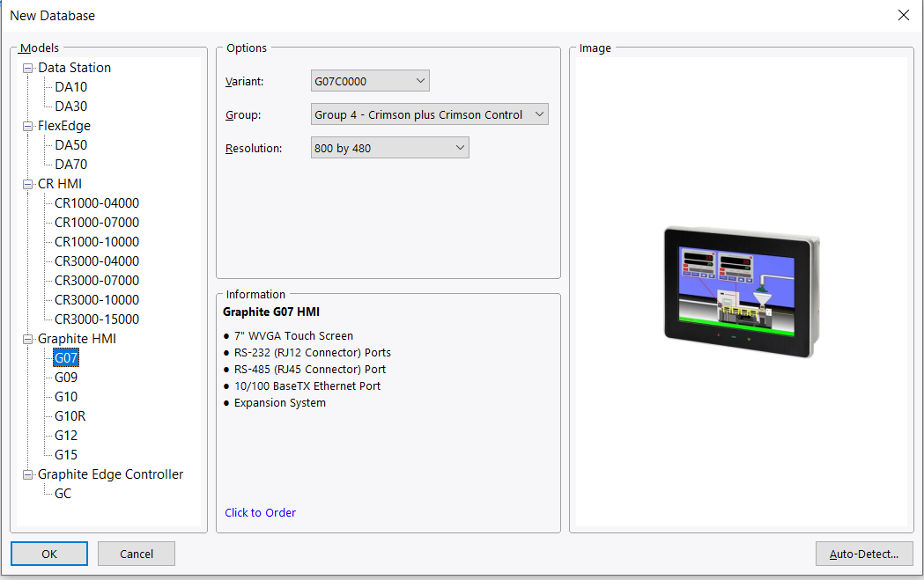
Task: Open the Variant dropdown
Action: (x=370, y=81)
